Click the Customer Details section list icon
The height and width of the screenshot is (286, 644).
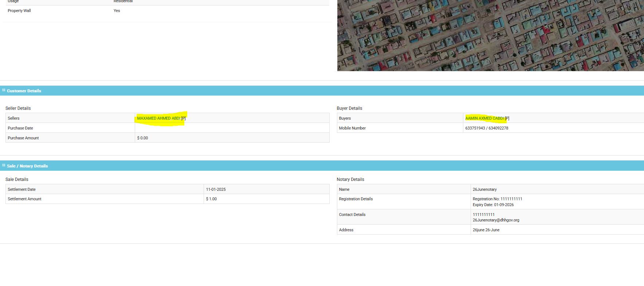[x=4, y=90]
